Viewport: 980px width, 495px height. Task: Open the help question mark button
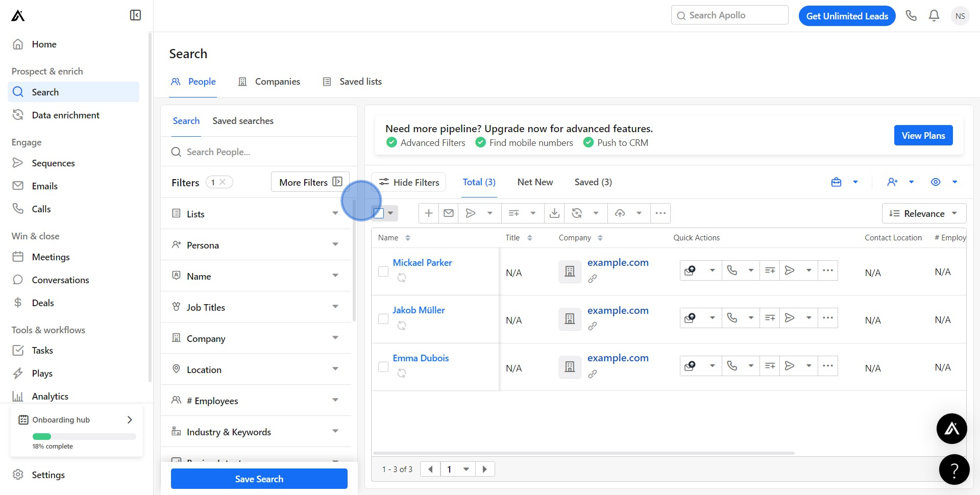click(x=954, y=469)
